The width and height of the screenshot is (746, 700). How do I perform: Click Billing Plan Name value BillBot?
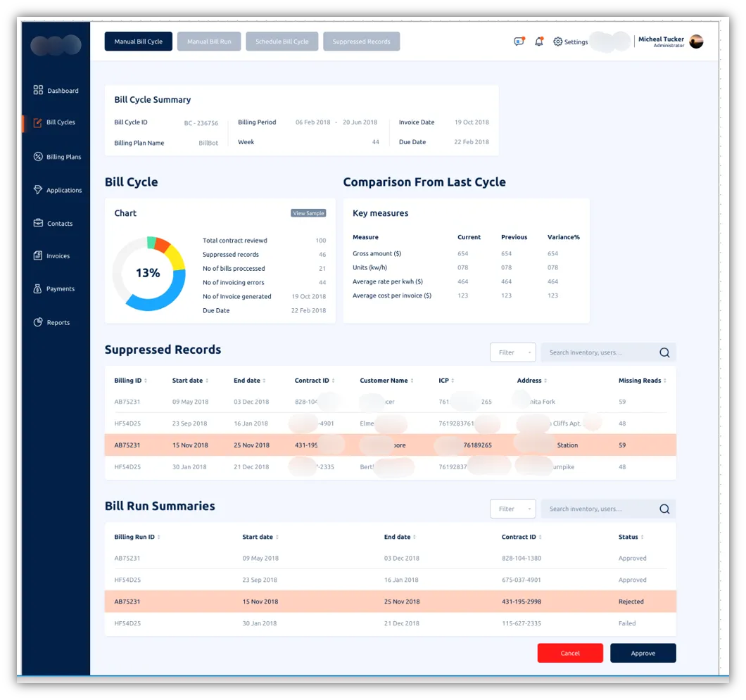(x=208, y=143)
